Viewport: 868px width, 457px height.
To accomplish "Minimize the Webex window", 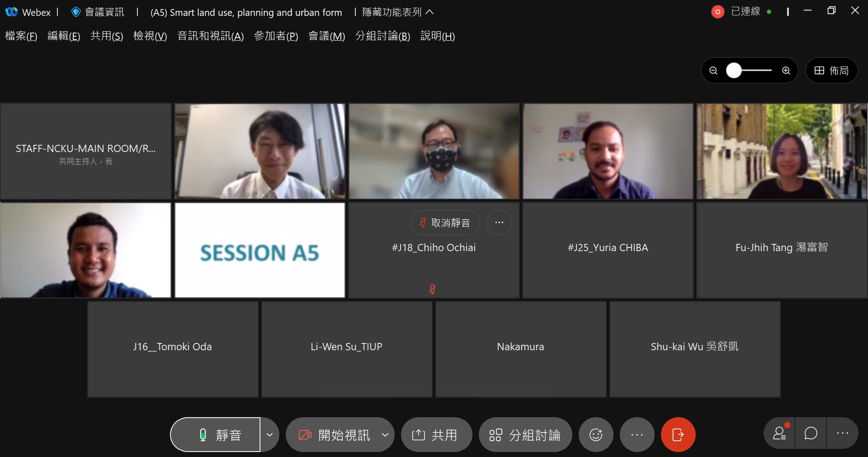I will coord(808,10).
